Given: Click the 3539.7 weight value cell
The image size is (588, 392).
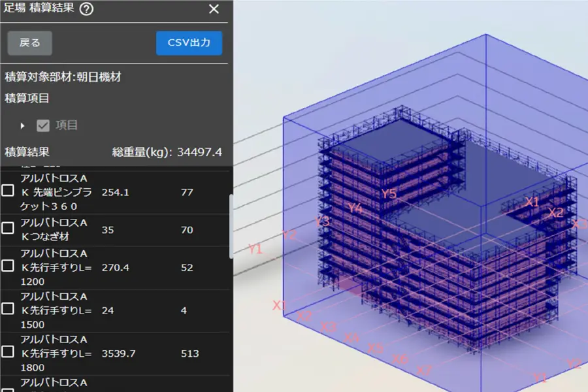Looking at the screenshot, I should 118,353.
